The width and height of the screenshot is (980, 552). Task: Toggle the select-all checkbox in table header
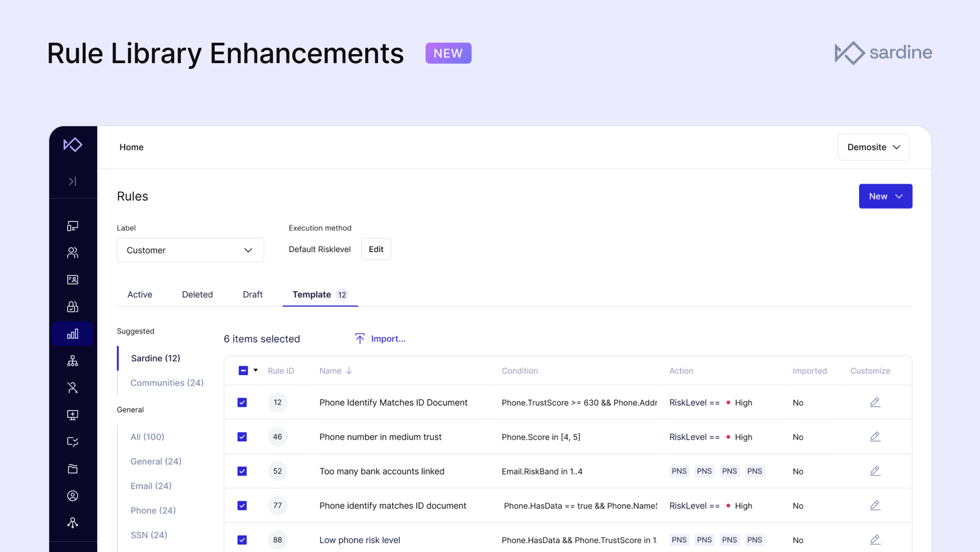point(243,371)
